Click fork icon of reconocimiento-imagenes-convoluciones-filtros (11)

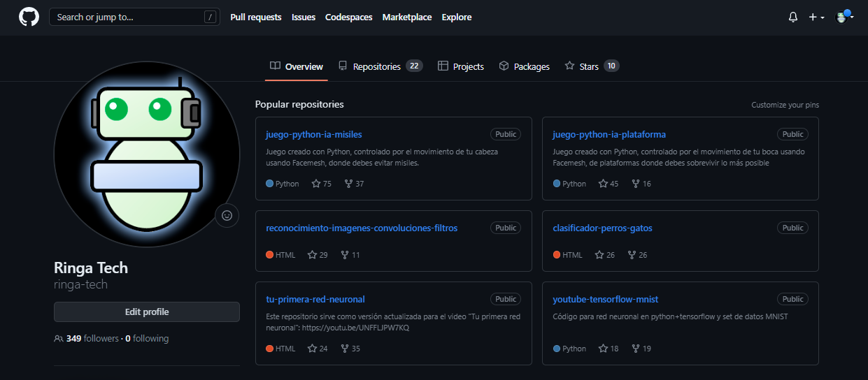click(344, 255)
